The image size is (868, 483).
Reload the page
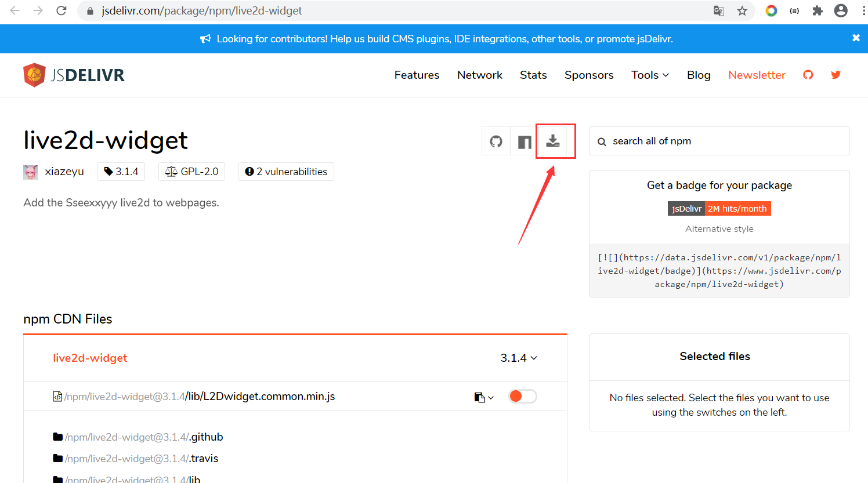(62, 10)
